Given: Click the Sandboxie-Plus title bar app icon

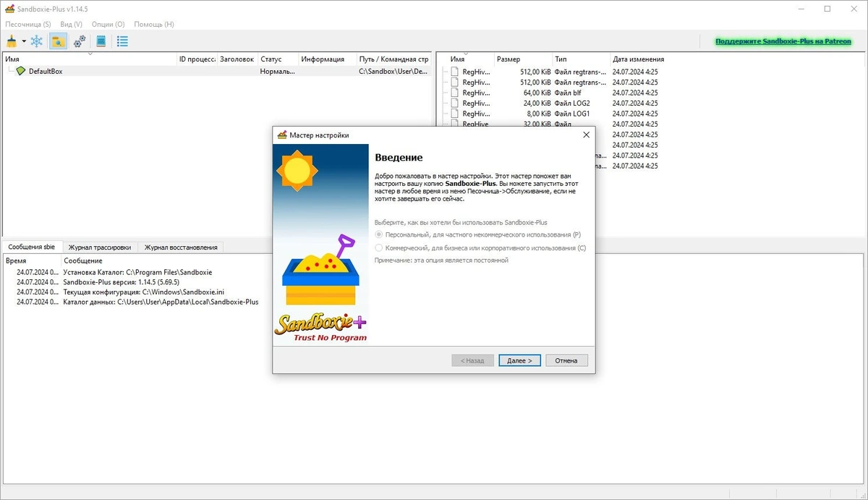Looking at the screenshot, I should coord(9,9).
